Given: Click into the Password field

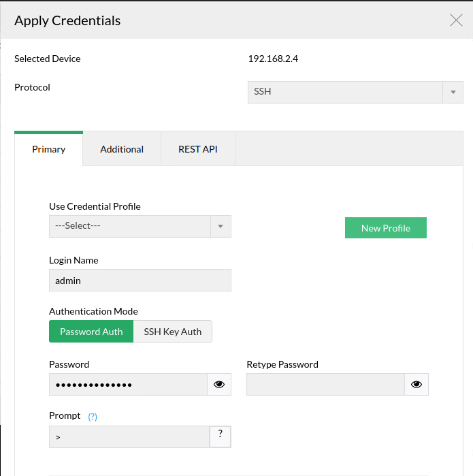Looking at the screenshot, I should point(128,385).
